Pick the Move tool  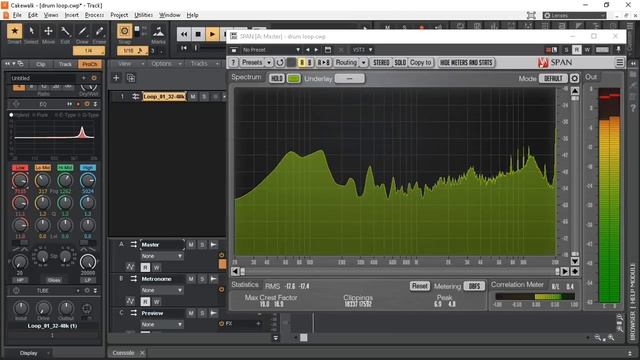point(48,31)
